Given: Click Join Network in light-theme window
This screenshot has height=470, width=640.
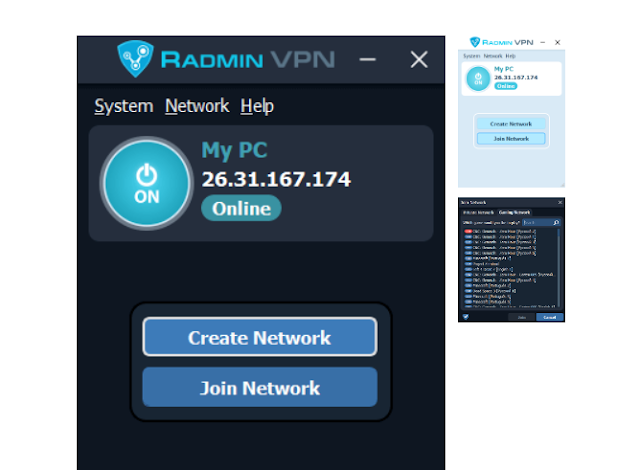Looking at the screenshot, I should click(511, 139).
